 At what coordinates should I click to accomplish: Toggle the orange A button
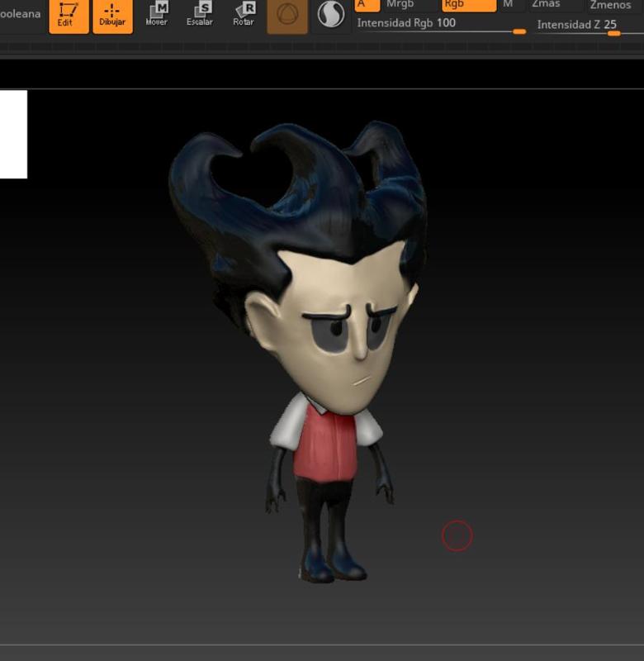pyautogui.click(x=367, y=5)
